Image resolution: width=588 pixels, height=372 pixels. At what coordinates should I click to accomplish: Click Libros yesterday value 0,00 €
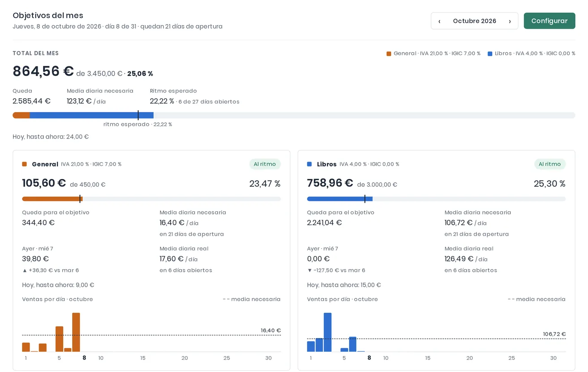point(318,259)
